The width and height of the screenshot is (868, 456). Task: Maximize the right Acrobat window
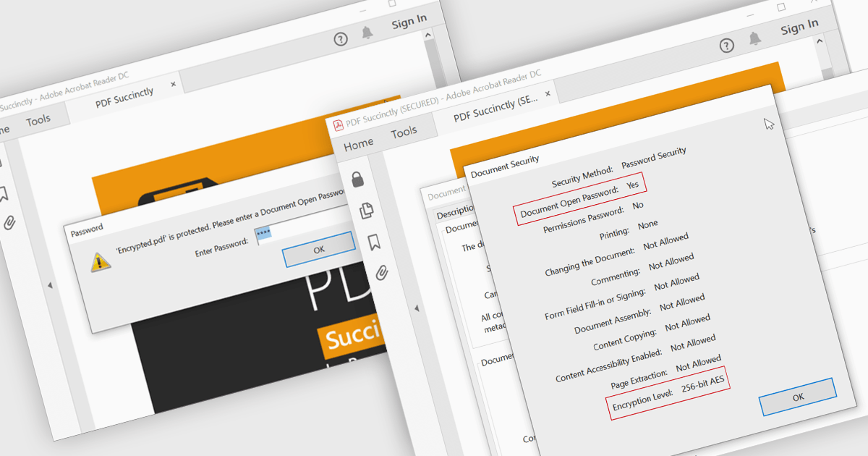pos(781,7)
